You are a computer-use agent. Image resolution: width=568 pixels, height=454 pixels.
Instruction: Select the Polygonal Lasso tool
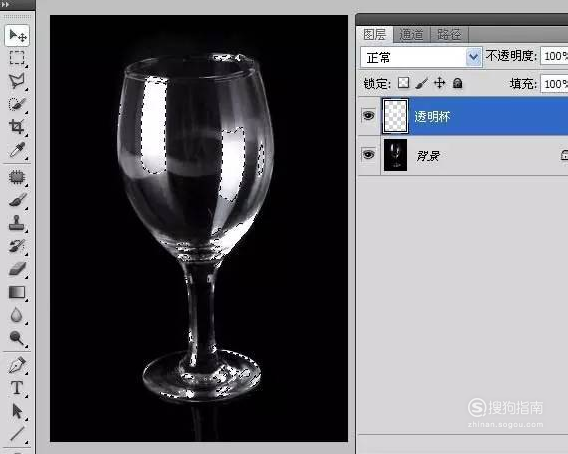pyautogui.click(x=17, y=81)
